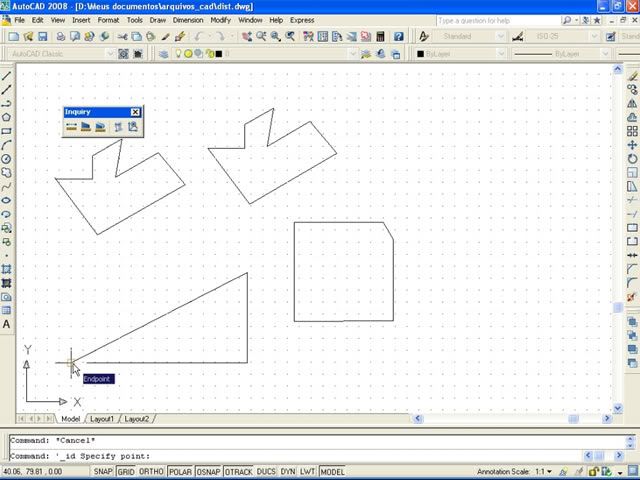Click the horizontal scrollbar right arrow

tap(607, 418)
